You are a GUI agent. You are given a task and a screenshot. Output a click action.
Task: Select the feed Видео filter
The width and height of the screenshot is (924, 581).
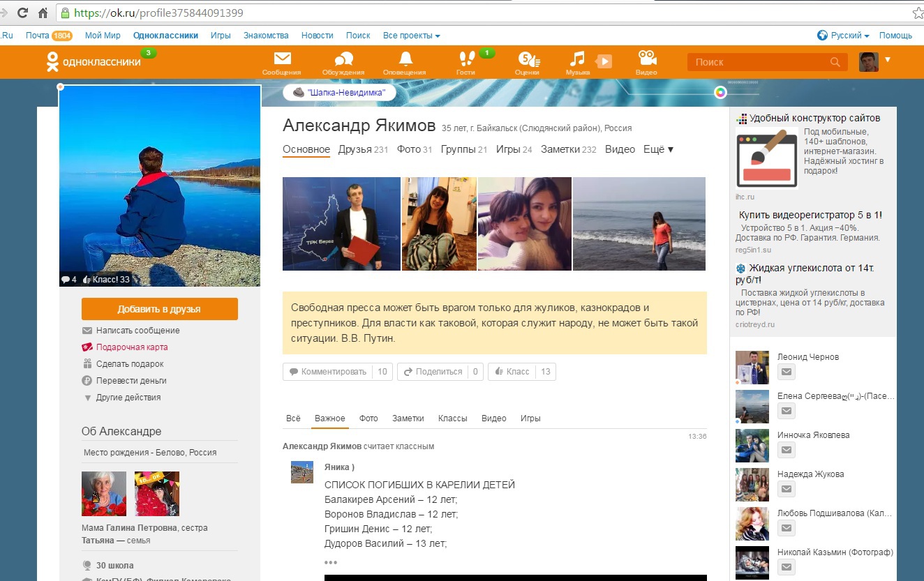click(x=494, y=418)
